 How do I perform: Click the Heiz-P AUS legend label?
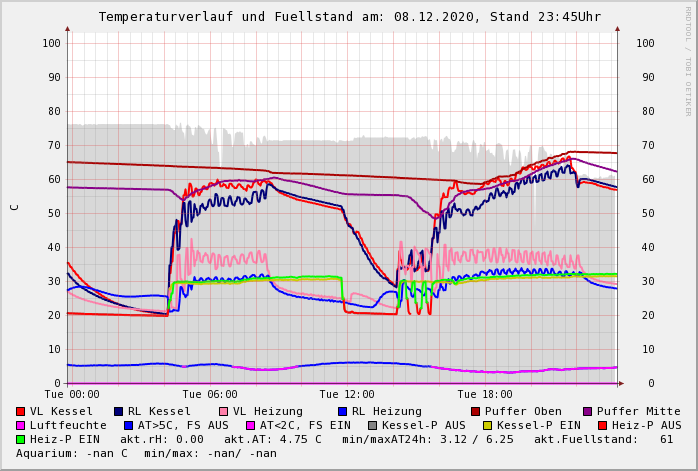[x=645, y=425]
